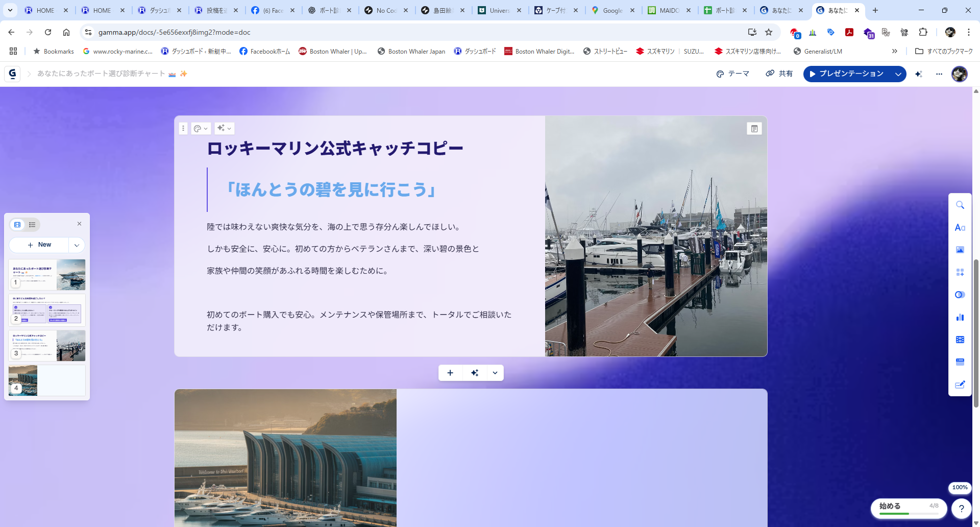
Task: Switch to the No Code tab
Action: click(387, 10)
